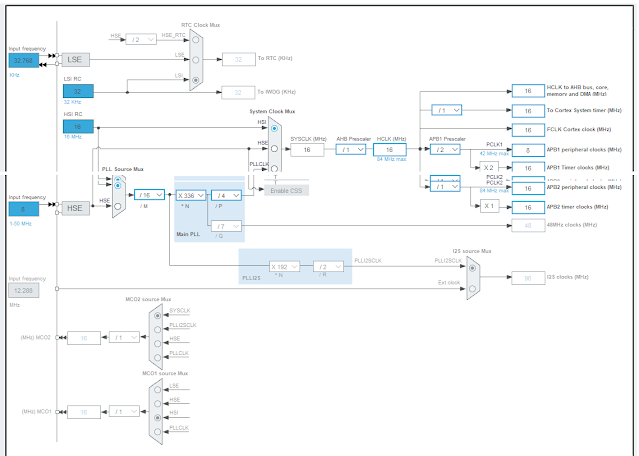Open the MCO2 /1 divider dropdown
This screenshot has height=456, width=639.
point(124,337)
